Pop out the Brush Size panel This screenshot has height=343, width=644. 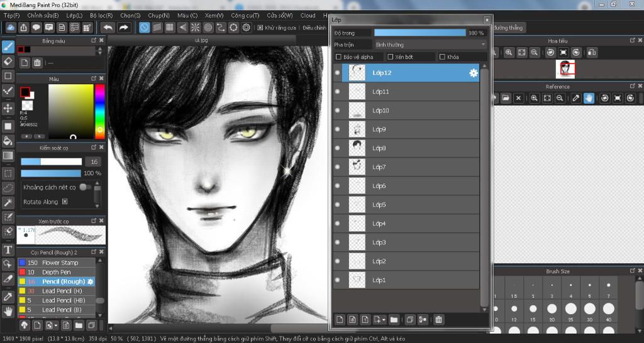click(633, 271)
